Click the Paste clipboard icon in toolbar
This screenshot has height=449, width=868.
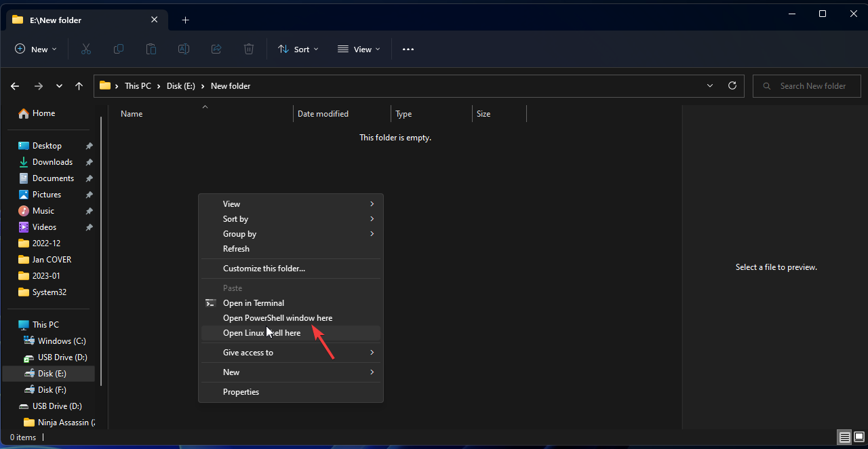pyautogui.click(x=151, y=49)
